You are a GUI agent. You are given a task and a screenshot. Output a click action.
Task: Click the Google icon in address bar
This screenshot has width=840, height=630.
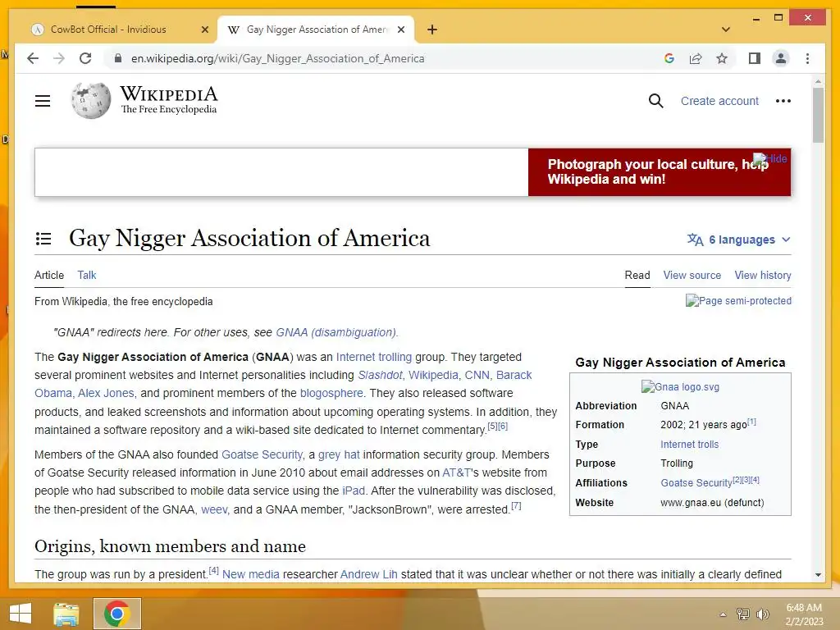click(669, 58)
